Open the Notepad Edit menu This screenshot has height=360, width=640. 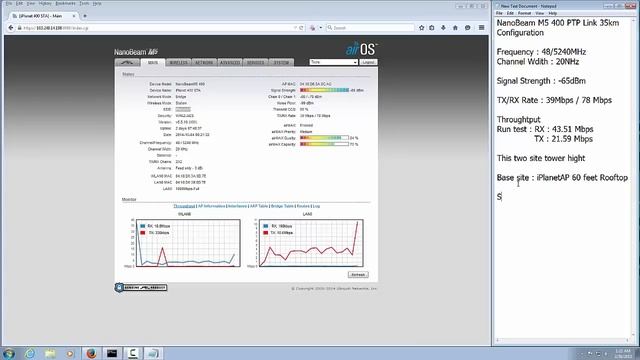tap(510, 13)
